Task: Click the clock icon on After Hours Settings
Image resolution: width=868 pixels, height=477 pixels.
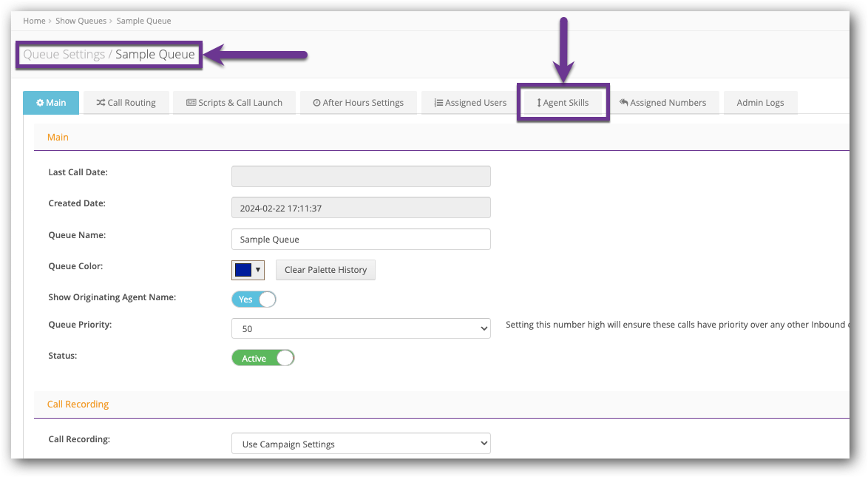Action: 316,103
